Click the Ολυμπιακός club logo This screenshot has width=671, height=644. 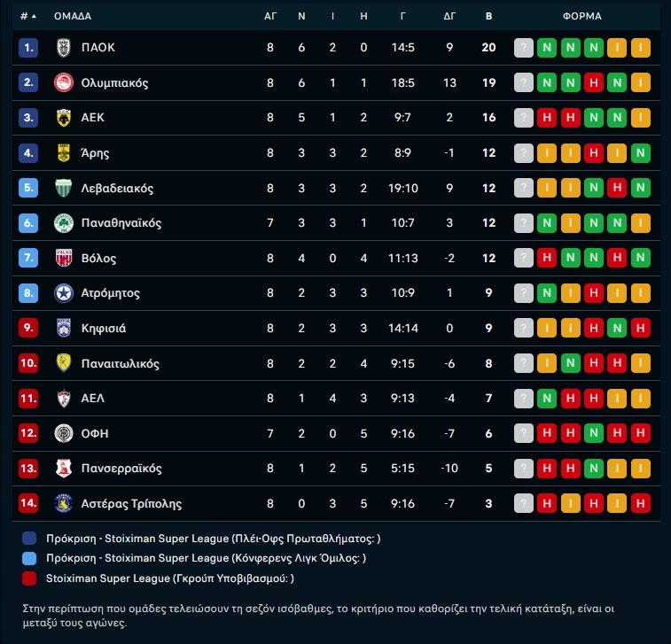(63, 82)
